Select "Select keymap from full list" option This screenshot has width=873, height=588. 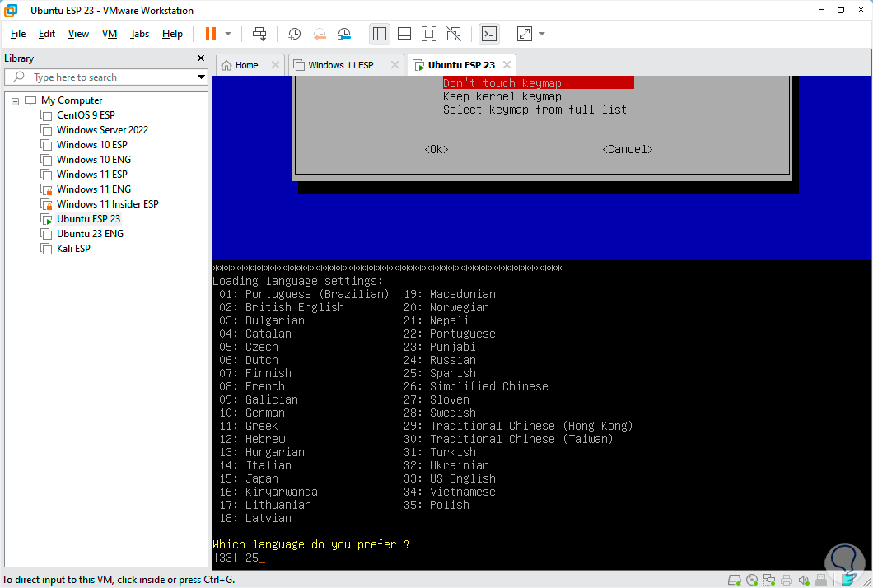point(535,110)
